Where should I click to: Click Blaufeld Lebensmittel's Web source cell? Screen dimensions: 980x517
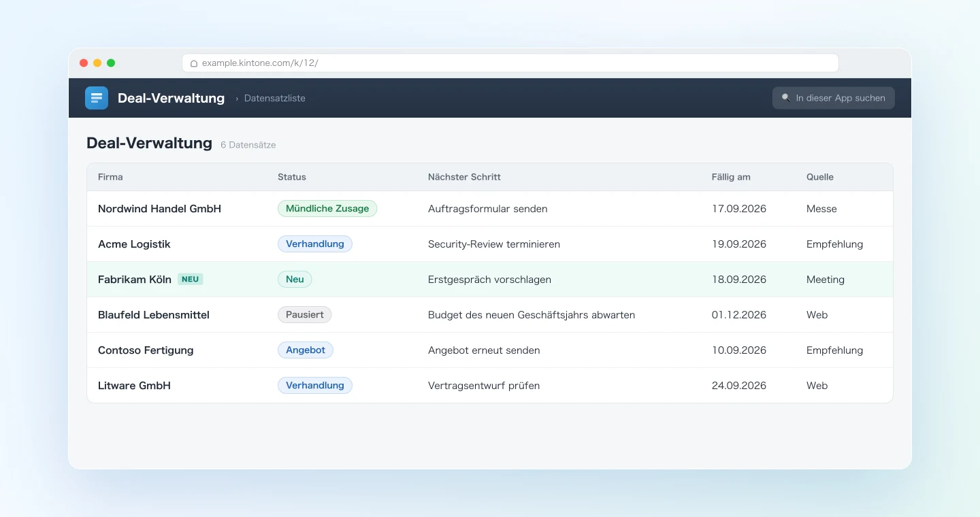(x=817, y=315)
